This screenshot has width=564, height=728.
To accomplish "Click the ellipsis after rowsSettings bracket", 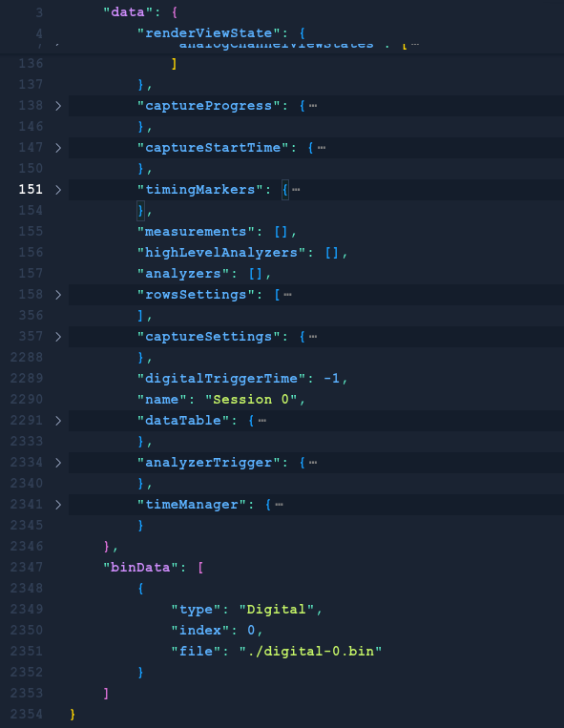I will (287, 295).
